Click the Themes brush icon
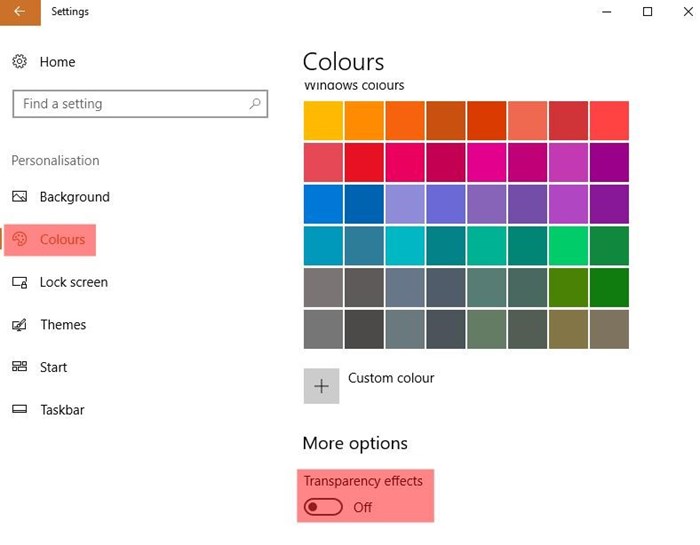Screen dimensions: 700x545 tap(19, 325)
